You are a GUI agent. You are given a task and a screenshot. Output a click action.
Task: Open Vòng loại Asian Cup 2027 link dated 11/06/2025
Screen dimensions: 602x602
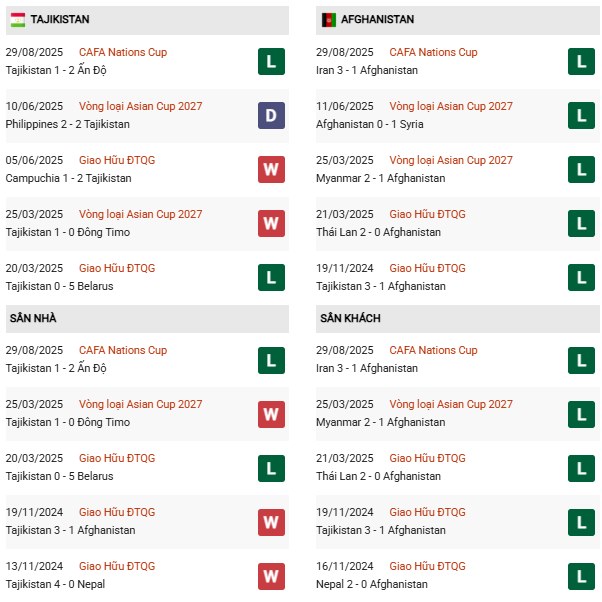pos(451,106)
